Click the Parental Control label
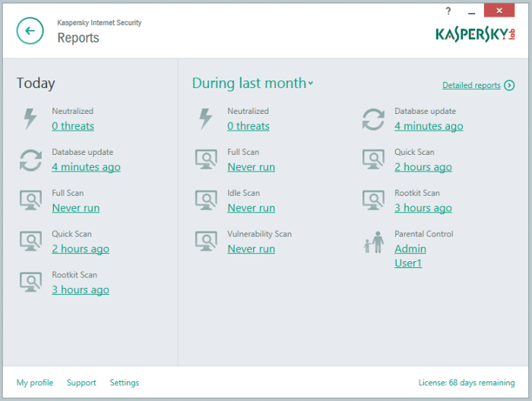This screenshot has width=532, height=401. (x=424, y=234)
